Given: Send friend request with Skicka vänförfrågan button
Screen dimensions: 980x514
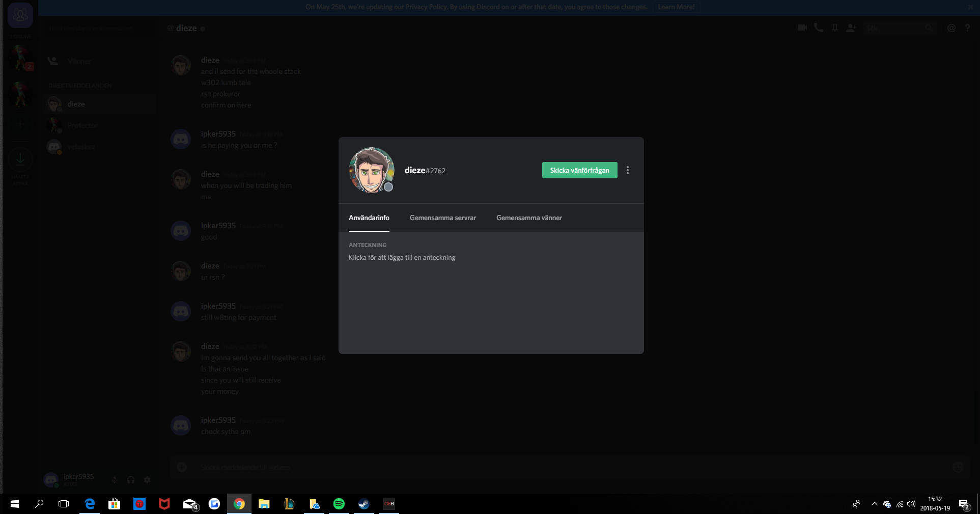Looking at the screenshot, I should click(x=579, y=170).
